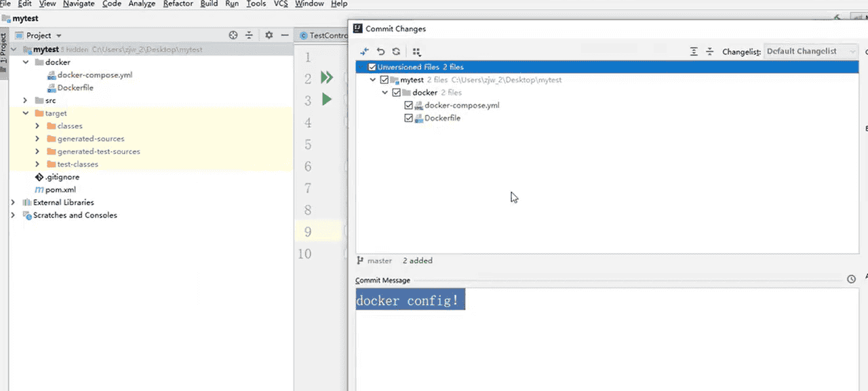Uncheck the Dockerfile checkbox

pos(408,118)
